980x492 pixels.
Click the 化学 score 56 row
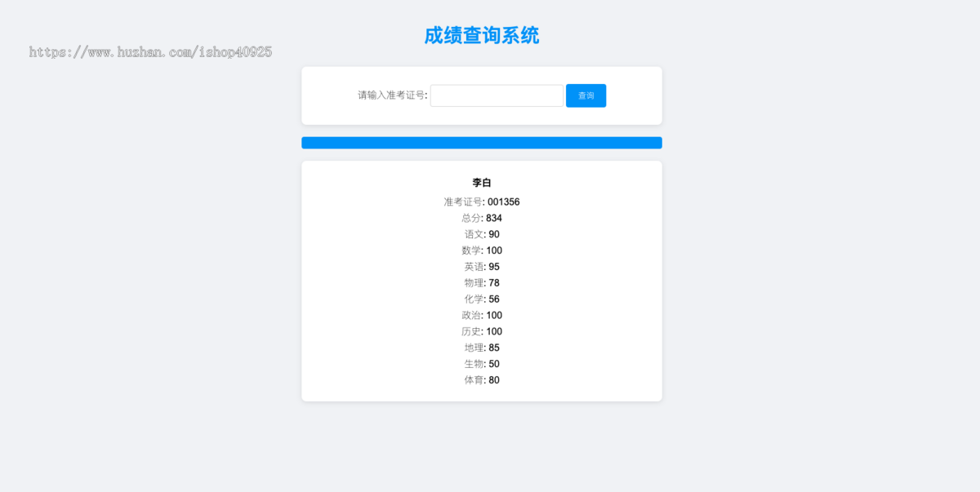482,299
